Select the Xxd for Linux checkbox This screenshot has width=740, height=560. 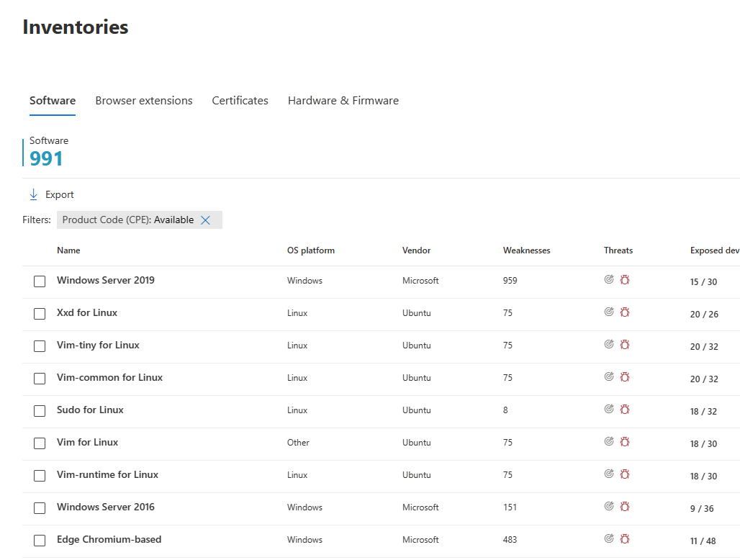pos(40,314)
